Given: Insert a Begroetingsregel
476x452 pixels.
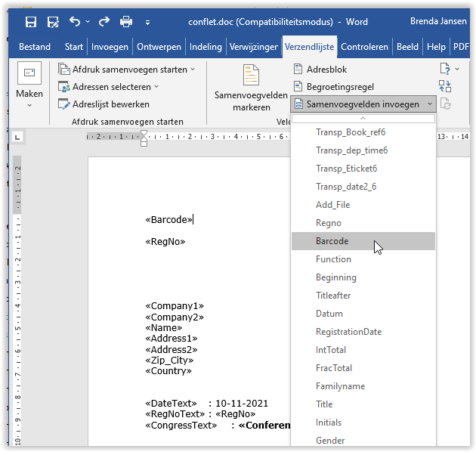Looking at the screenshot, I should (x=334, y=87).
